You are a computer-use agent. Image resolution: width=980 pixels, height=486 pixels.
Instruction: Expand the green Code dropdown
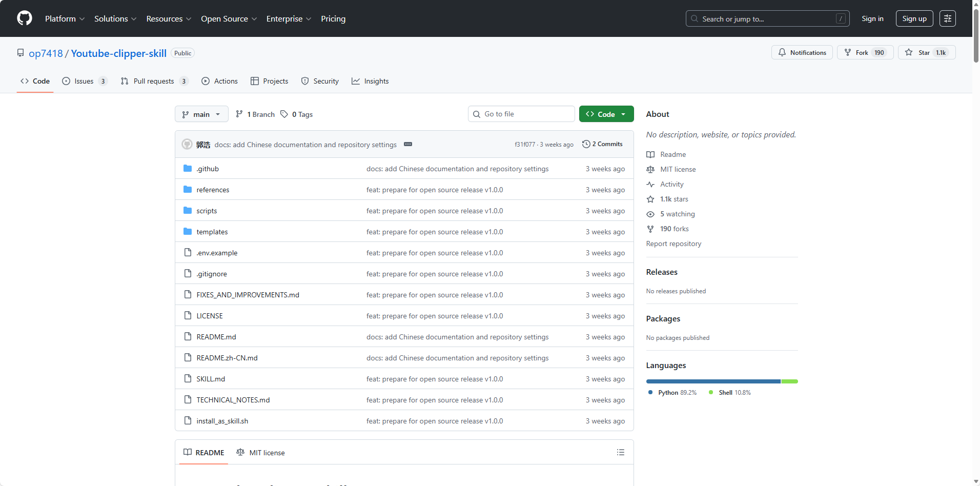pos(606,114)
